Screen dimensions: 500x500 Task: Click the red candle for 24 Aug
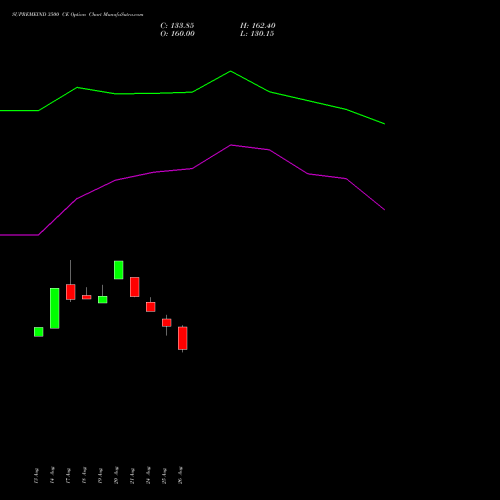coord(151,307)
